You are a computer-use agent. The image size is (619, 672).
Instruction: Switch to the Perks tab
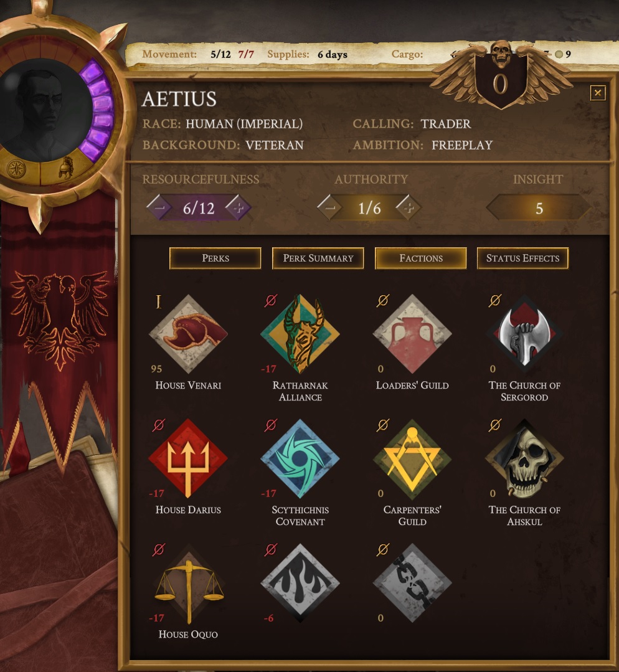[215, 258]
